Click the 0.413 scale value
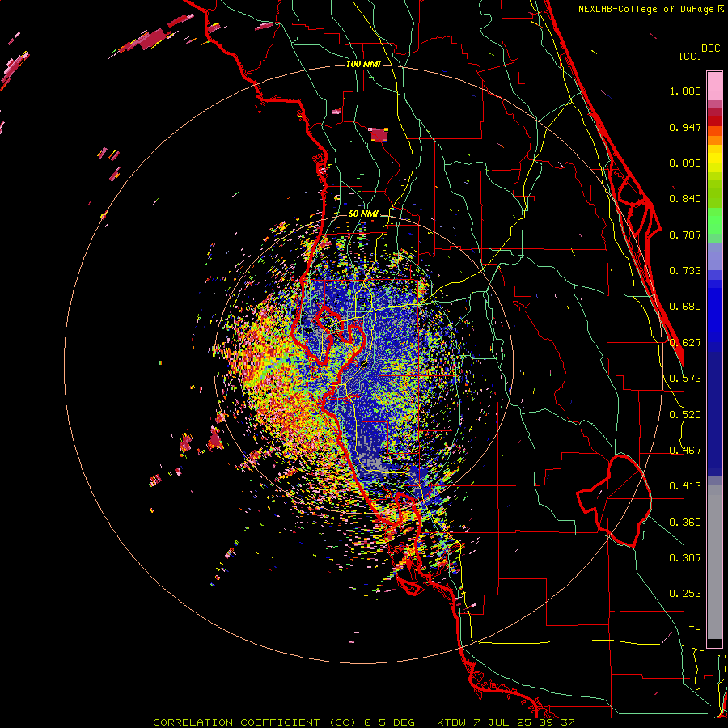 pyautogui.click(x=685, y=486)
